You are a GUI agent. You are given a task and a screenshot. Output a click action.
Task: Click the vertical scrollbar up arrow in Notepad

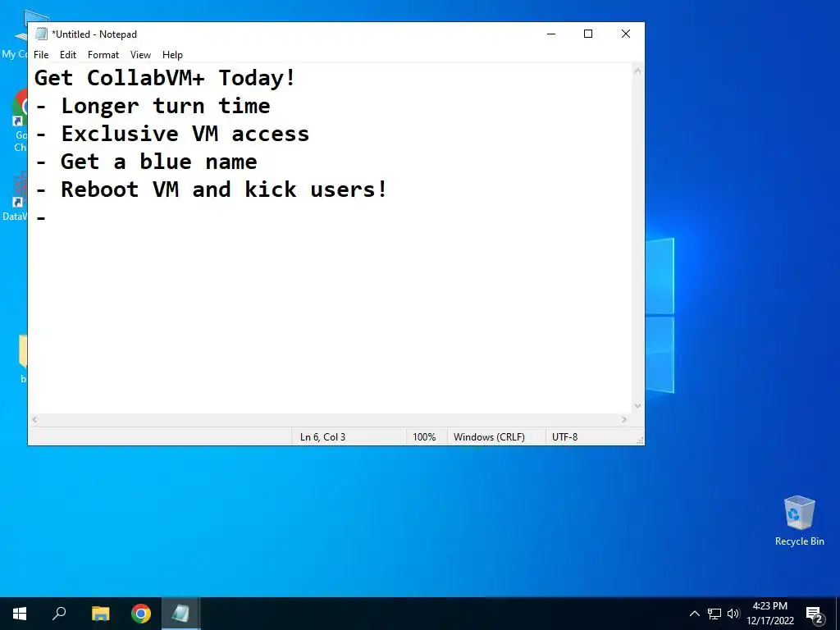click(x=637, y=71)
